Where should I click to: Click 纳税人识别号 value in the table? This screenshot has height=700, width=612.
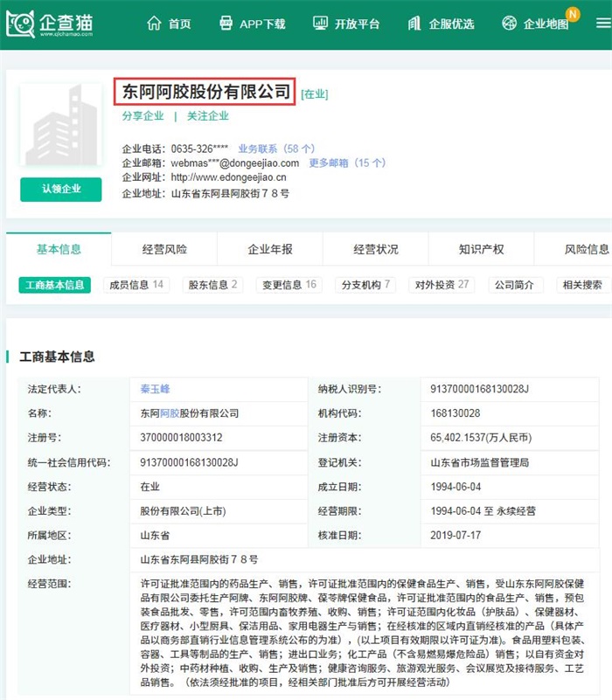click(479, 389)
